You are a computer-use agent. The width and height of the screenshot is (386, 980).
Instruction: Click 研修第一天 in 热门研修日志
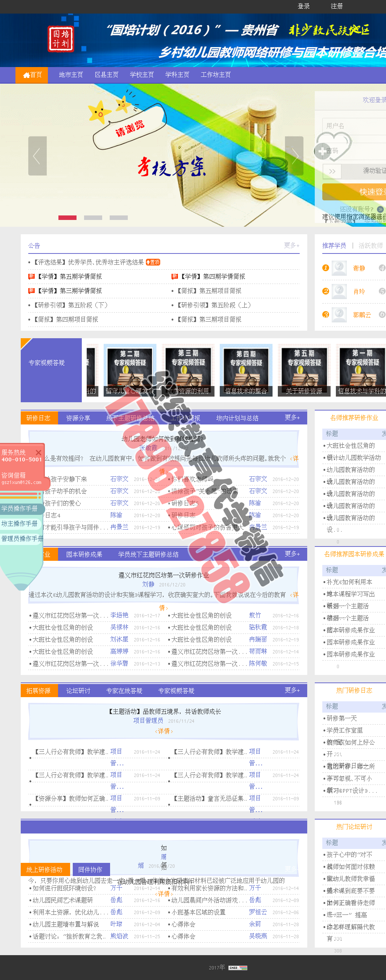pyautogui.click(x=342, y=718)
